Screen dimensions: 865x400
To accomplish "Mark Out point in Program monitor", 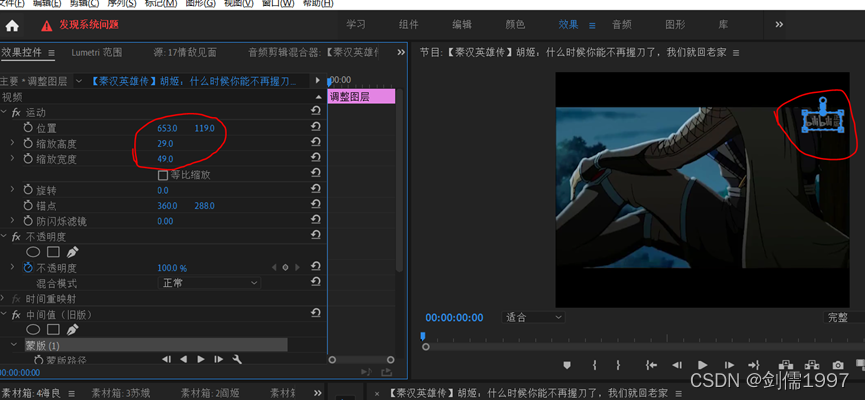I will (x=618, y=365).
